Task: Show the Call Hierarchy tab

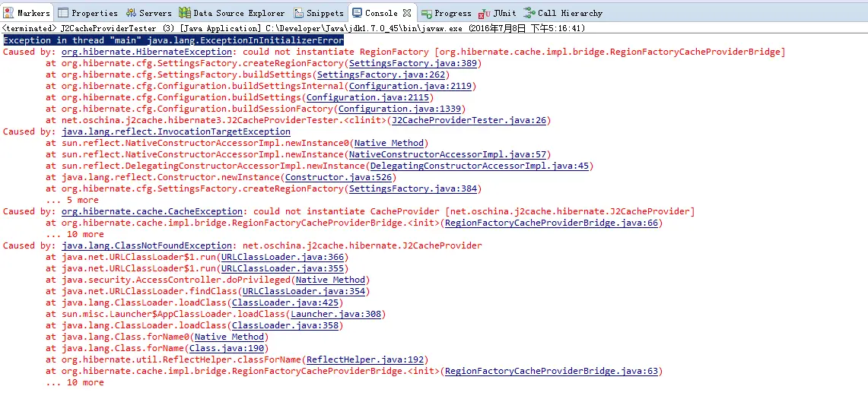Action: coord(563,13)
